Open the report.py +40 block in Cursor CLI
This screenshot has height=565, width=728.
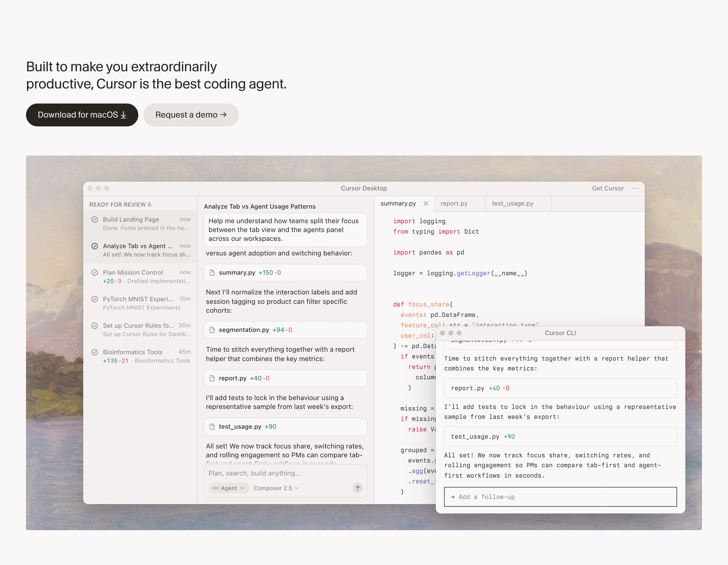(x=560, y=388)
